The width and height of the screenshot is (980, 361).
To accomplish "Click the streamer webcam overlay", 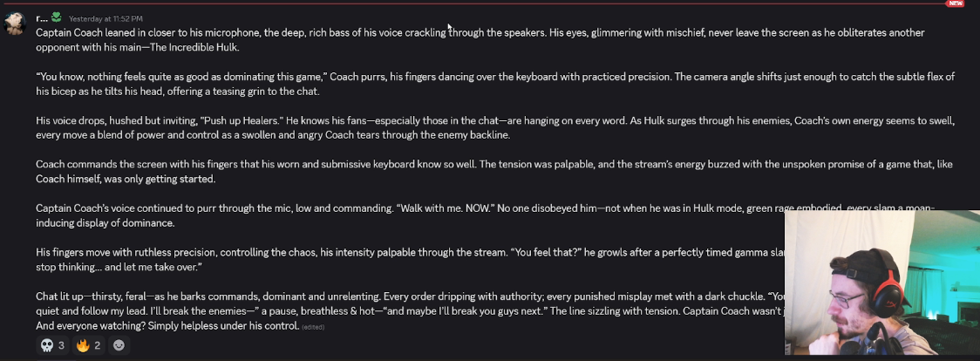I will click(x=881, y=283).
